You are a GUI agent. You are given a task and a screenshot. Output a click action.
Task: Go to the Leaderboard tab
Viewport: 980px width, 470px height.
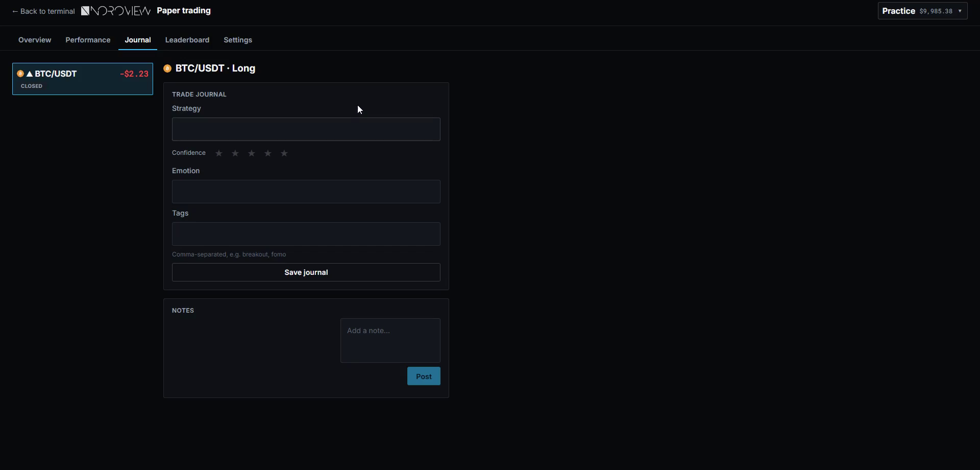click(x=187, y=40)
